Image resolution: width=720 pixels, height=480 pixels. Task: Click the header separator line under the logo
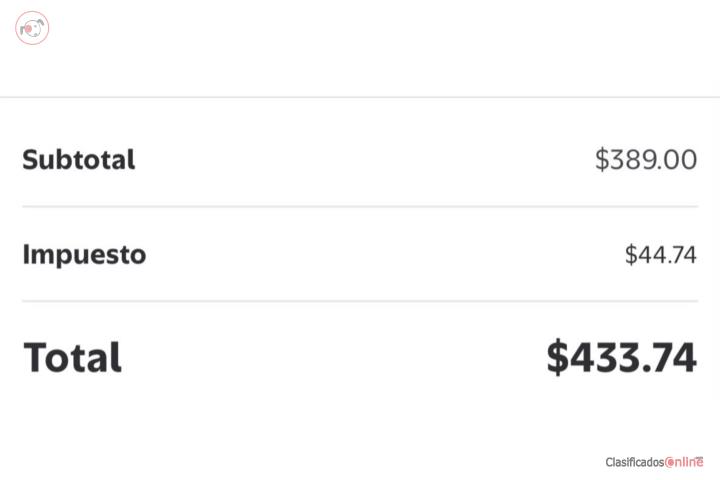point(360,97)
